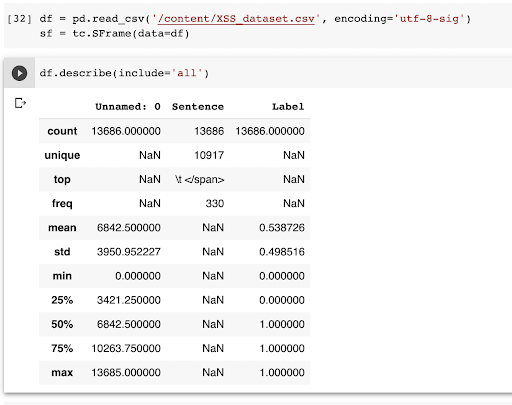Select the Label column header

(288, 107)
